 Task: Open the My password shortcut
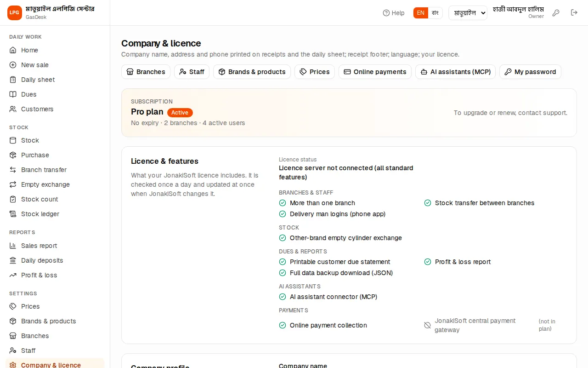coord(530,72)
